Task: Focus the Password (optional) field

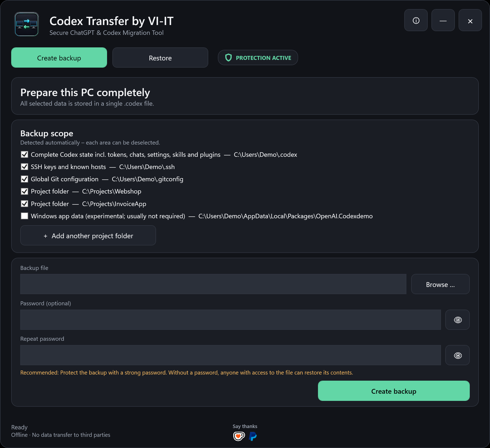Action: pyautogui.click(x=231, y=320)
